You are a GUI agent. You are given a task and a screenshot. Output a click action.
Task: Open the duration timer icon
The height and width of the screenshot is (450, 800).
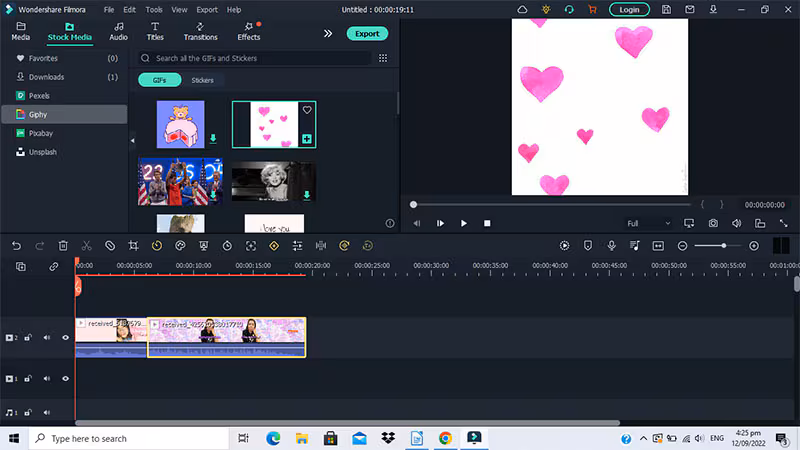(x=227, y=246)
